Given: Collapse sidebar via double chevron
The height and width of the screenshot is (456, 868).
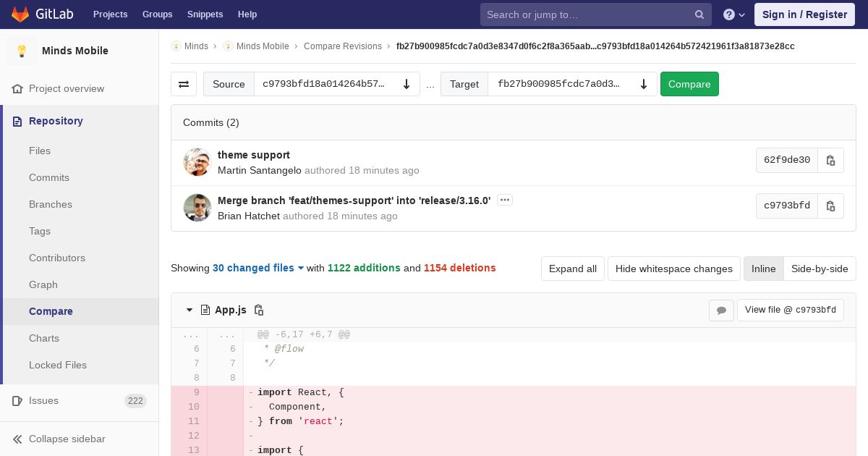Looking at the screenshot, I should [x=17, y=439].
